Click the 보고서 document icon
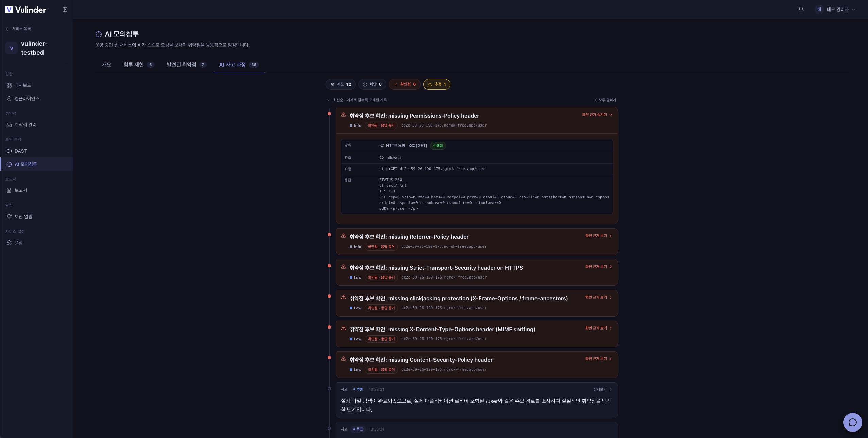This screenshot has width=868, height=438. pyautogui.click(x=9, y=190)
